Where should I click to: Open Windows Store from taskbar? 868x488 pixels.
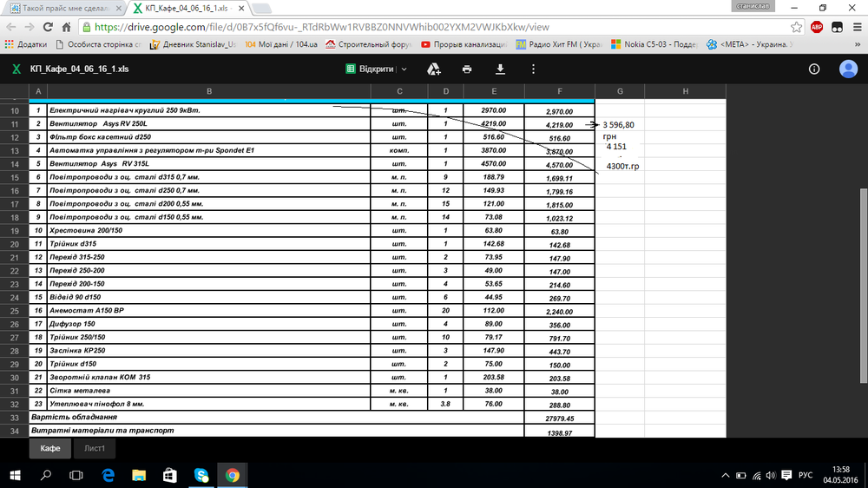tap(170, 475)
